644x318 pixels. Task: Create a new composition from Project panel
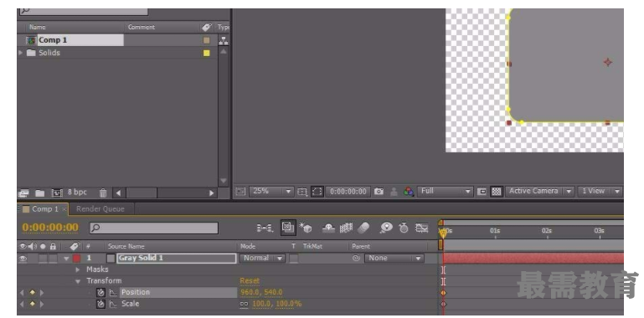tap(57, 192)
